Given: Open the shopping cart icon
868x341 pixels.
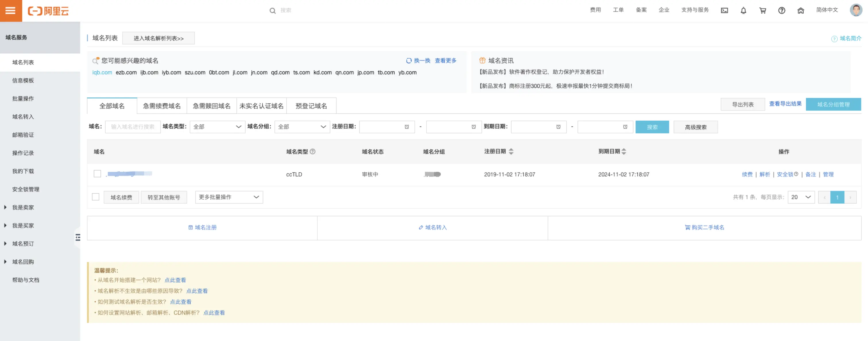Looking at the screenshot, I should (x=763, y=10).
